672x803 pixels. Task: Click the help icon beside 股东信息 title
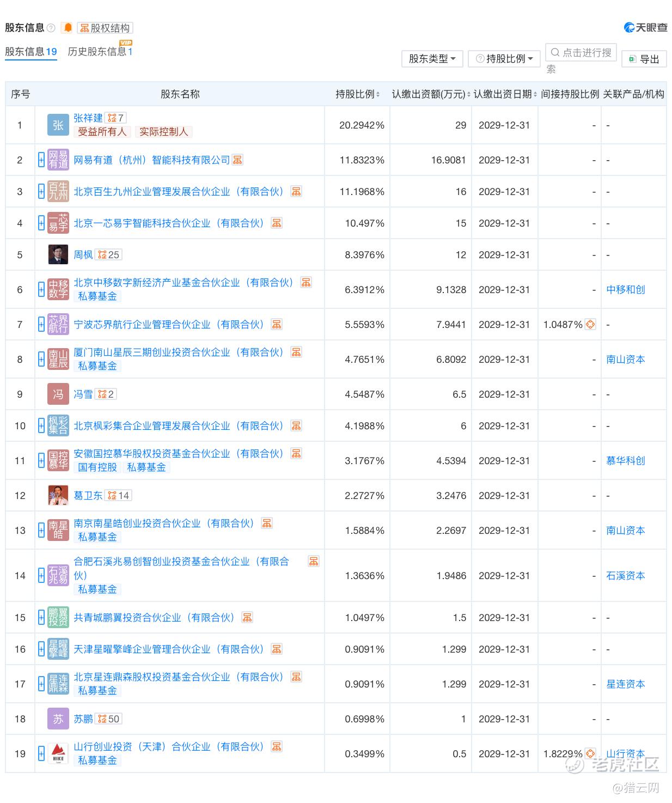pos(51,28)
